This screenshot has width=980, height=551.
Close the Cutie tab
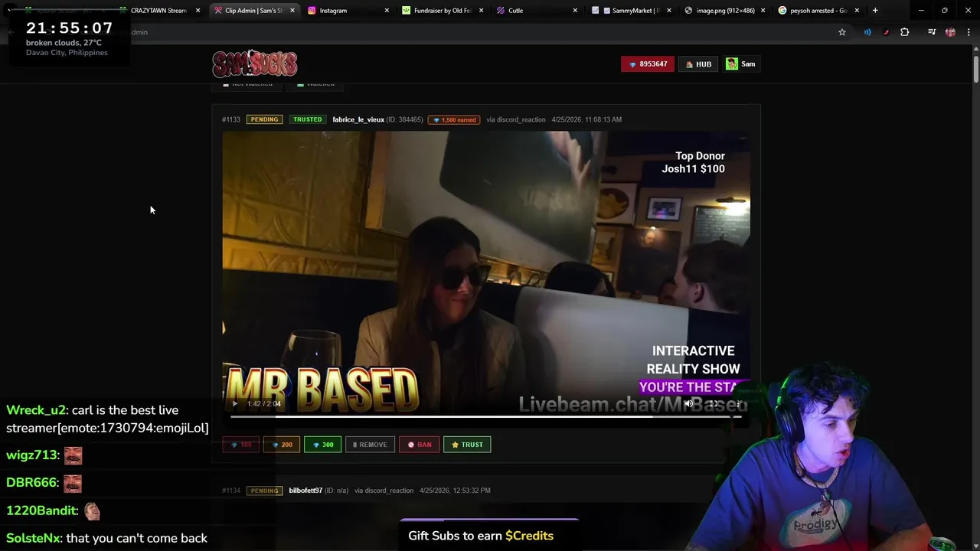[x=575, y=11]
